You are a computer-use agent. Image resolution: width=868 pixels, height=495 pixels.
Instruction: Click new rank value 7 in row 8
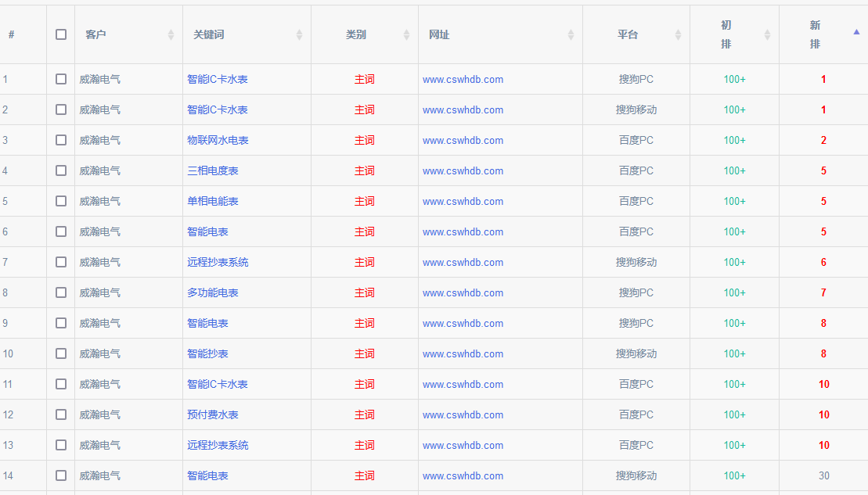tap(823, 292)
